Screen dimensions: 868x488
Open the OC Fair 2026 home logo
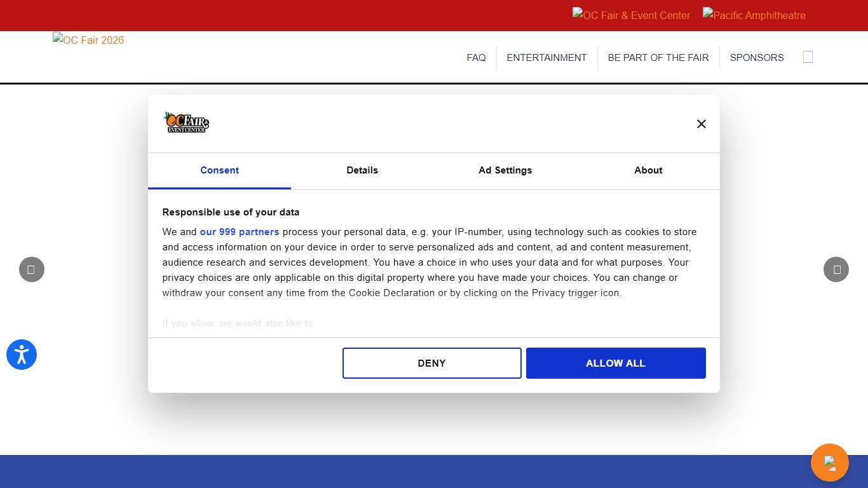click(88, 40)
